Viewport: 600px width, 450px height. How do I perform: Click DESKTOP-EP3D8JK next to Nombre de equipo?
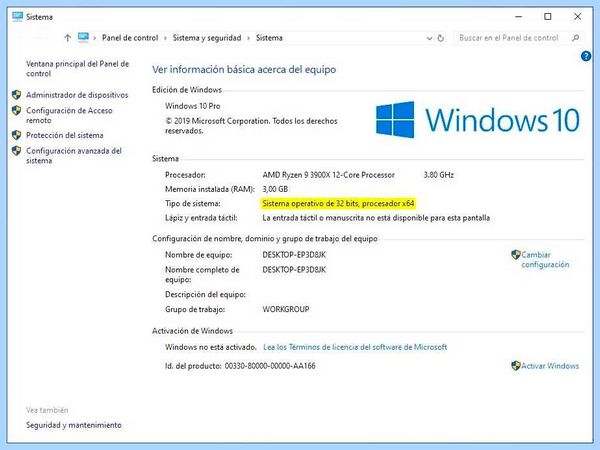pyautogui.click(x=294, y=255)
